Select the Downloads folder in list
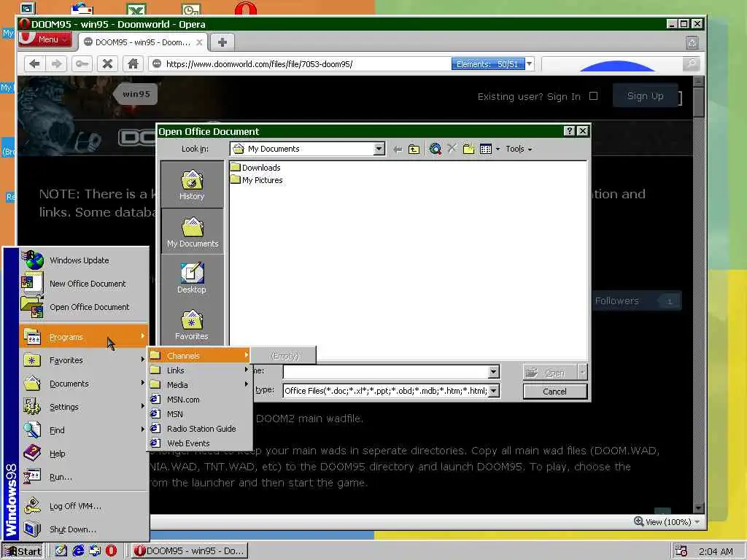Screen dimensions: 747x560 [x=255, y=168]
